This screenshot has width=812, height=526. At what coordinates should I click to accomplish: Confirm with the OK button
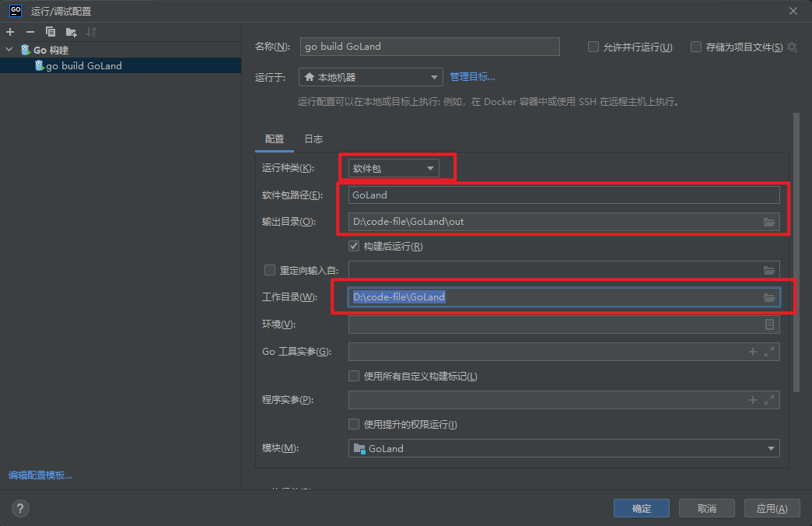coord(642,508)
